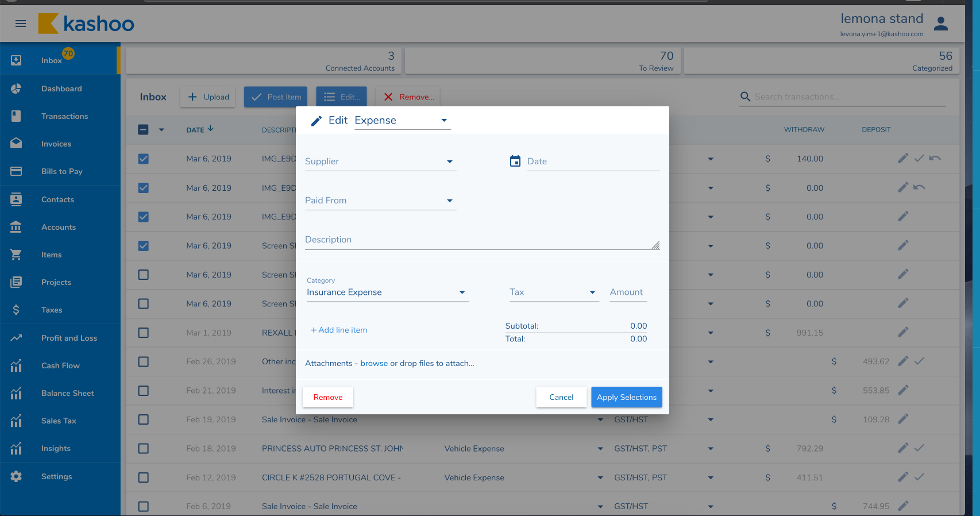Check the Mar 1, 2019 REXALL row checkbox
This screenshot has height=516, width=980.
(x=144, y=333)
